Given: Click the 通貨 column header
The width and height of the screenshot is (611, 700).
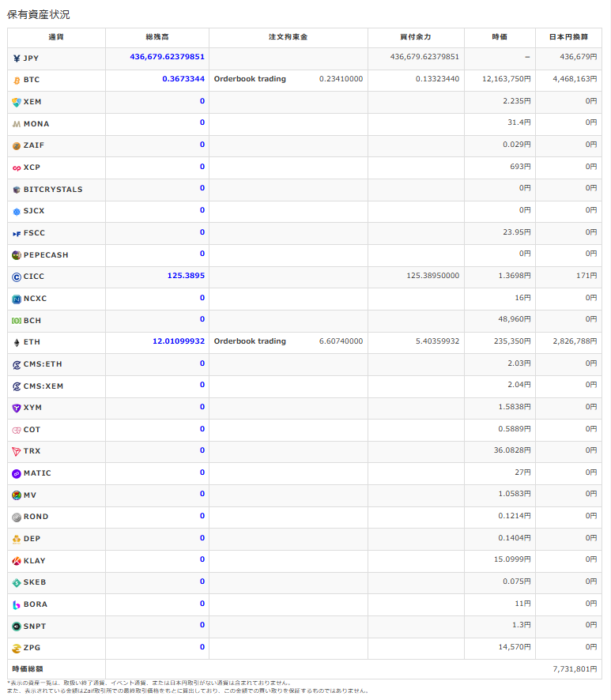Looking at the screenshot, I should click(56, 37).
